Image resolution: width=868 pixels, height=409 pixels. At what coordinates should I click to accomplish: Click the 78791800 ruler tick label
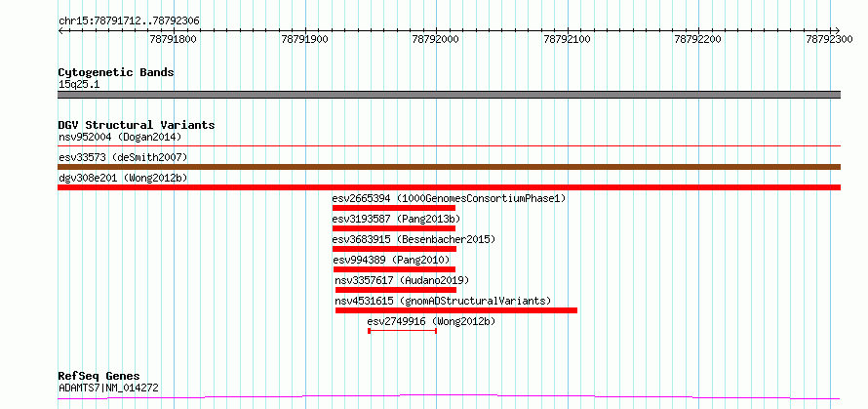coord(174,39)
